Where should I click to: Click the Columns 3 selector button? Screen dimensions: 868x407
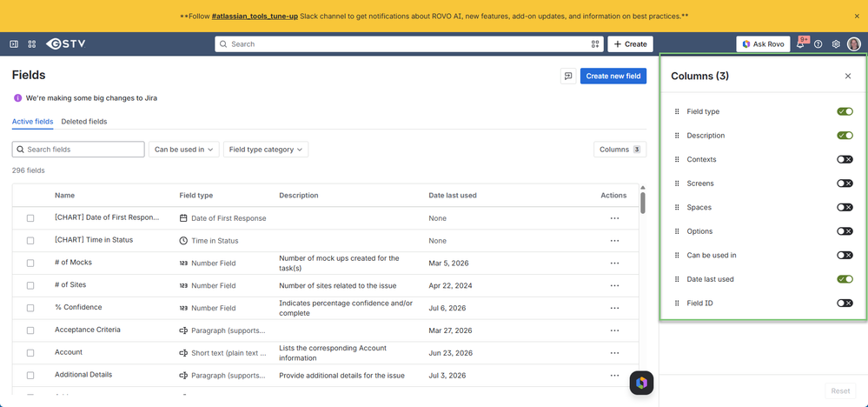click(620, 150)
